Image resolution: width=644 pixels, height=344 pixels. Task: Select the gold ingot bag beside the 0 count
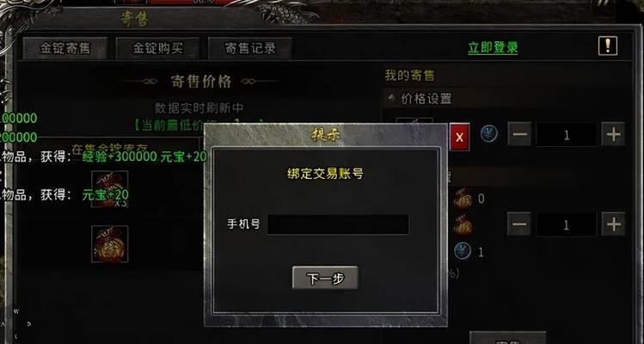pos(463,199)
